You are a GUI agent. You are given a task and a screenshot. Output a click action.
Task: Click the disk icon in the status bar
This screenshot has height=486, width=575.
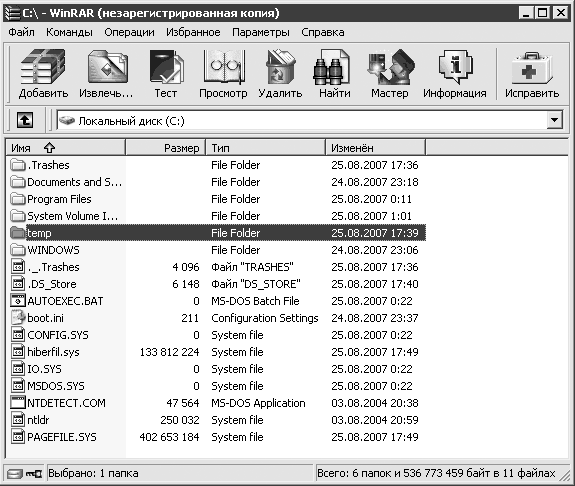coord(15,474)
